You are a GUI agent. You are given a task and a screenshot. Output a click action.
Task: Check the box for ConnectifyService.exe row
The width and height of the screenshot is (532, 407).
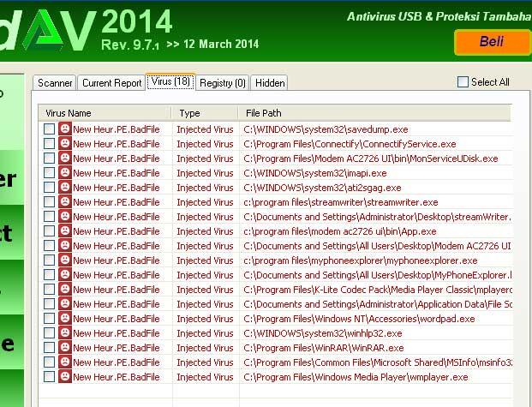click(x=49, y=144)
